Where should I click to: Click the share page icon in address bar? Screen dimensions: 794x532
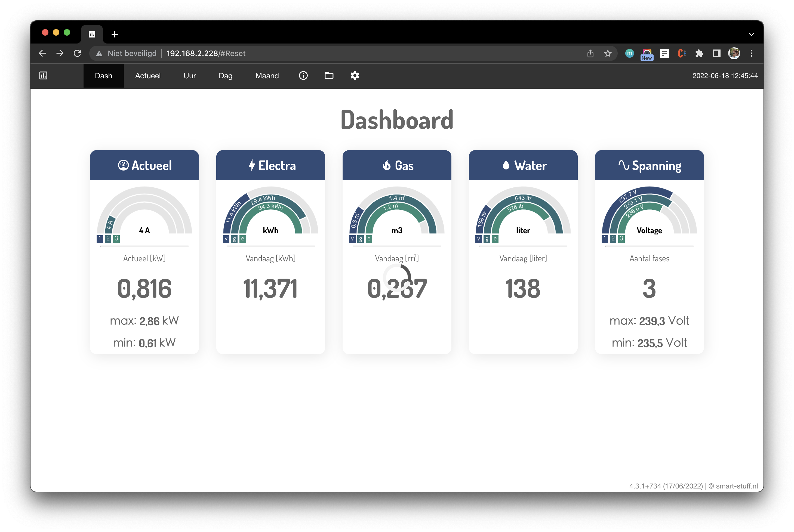(590, 53)
